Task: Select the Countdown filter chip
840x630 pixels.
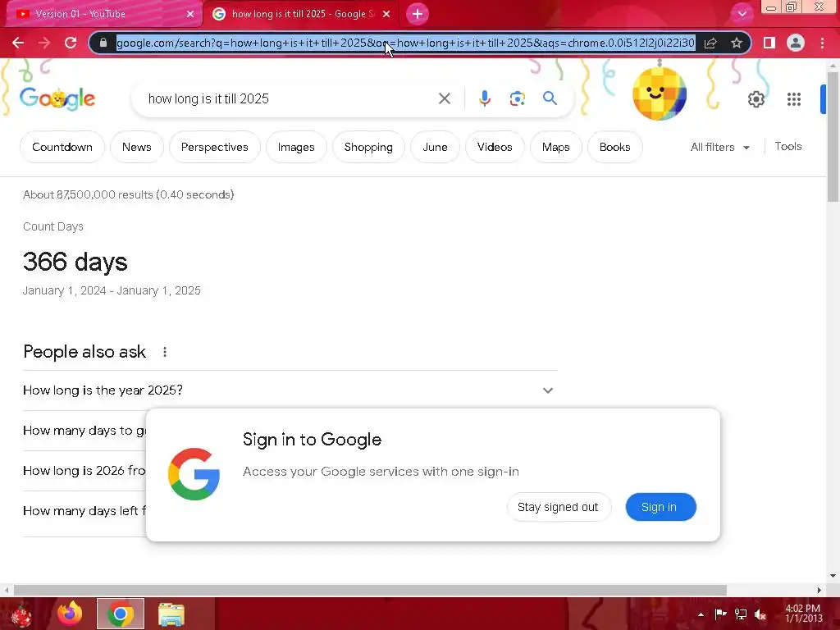Action: 62,147
